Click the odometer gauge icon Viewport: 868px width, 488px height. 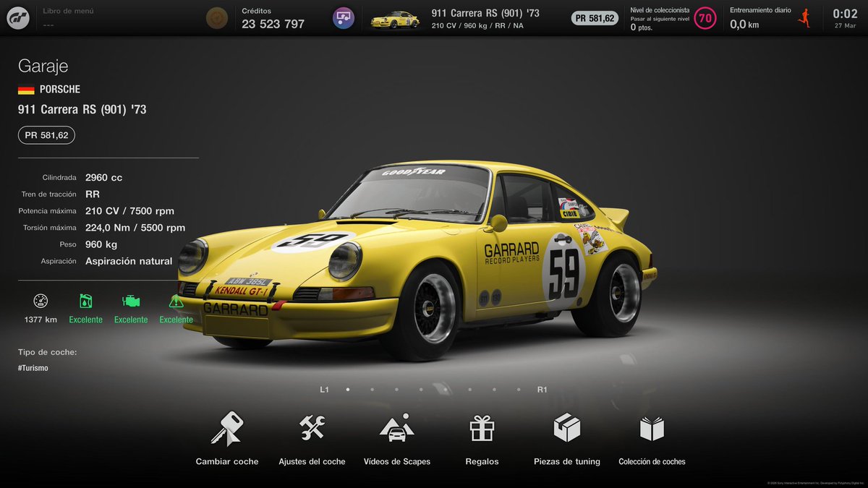pos(41,301)
